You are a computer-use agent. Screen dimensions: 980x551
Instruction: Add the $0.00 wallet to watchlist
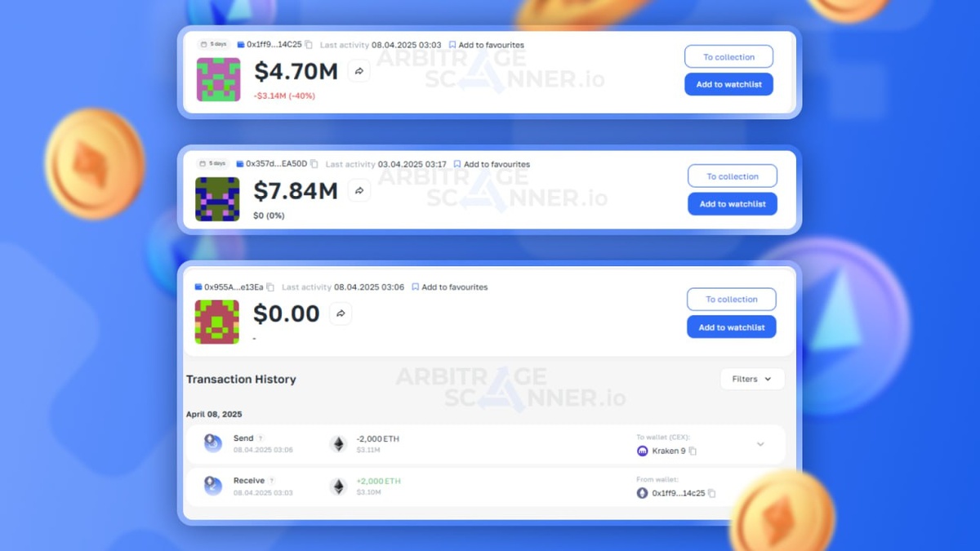[x=732, y=327]
